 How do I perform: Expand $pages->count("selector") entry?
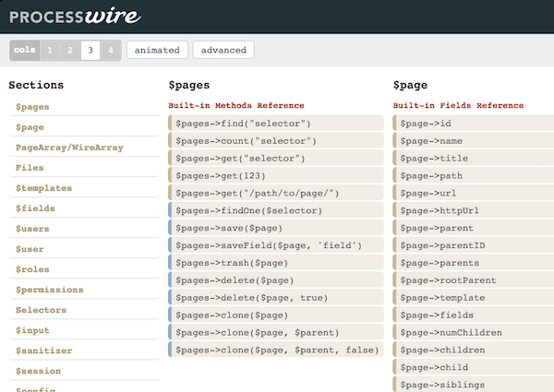click(x=276, y=141)
